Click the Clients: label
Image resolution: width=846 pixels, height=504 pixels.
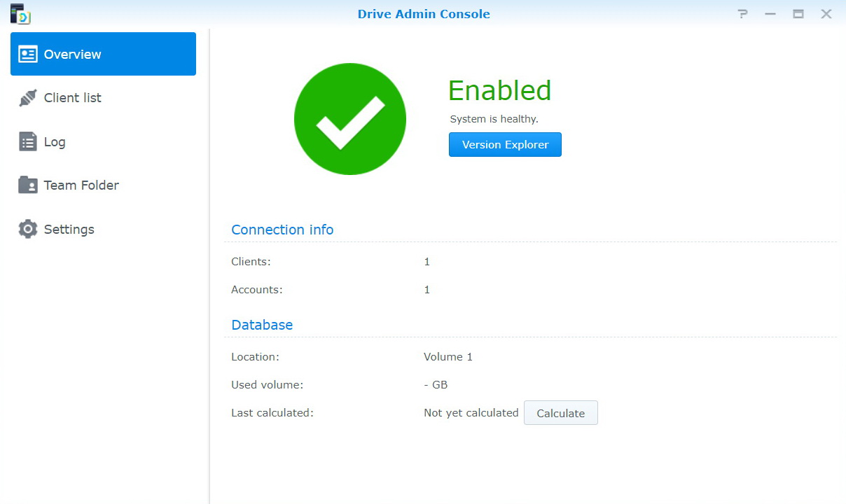251,262
